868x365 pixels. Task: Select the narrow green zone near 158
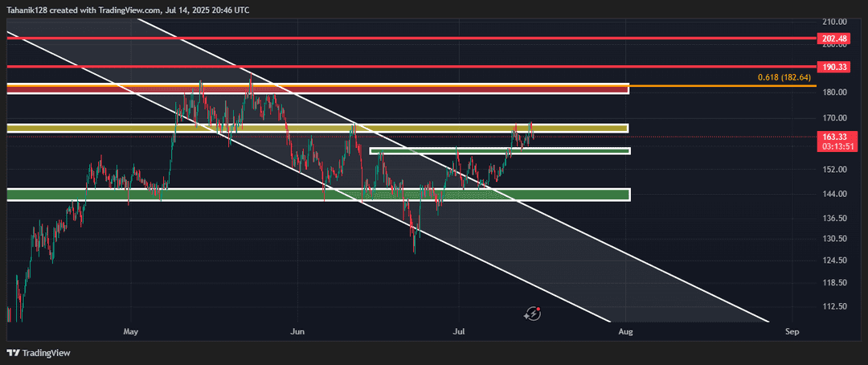(500, 150)
